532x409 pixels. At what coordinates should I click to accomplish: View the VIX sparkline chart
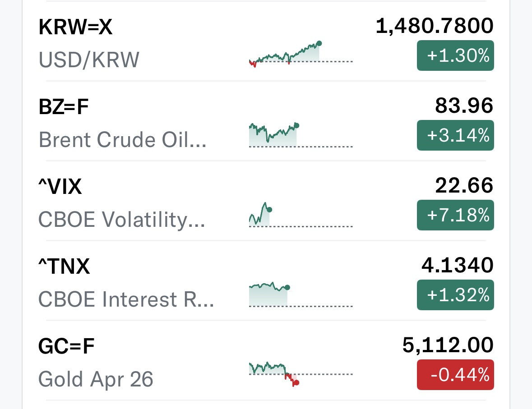tap(300, 215)
